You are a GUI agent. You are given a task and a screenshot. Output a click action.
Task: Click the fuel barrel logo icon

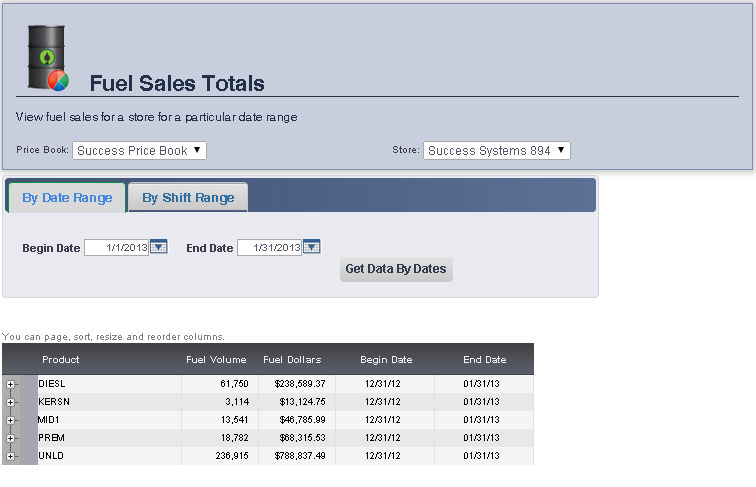46,58
